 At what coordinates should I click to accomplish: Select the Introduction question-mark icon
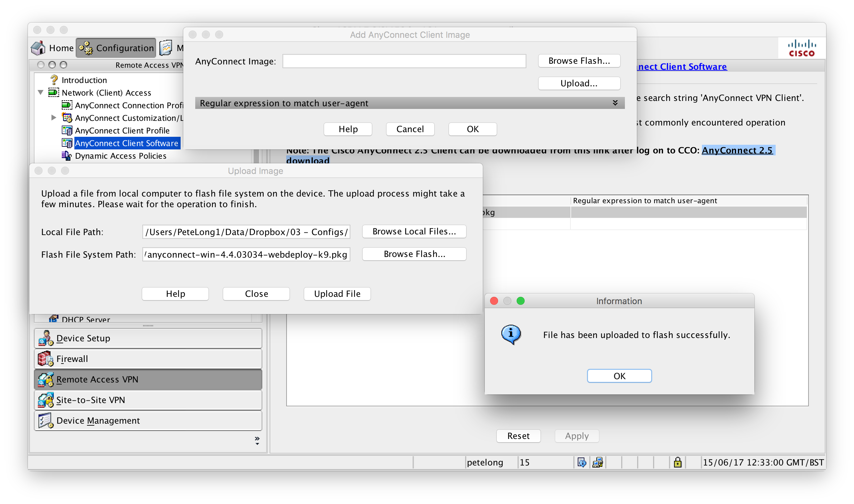54,80
